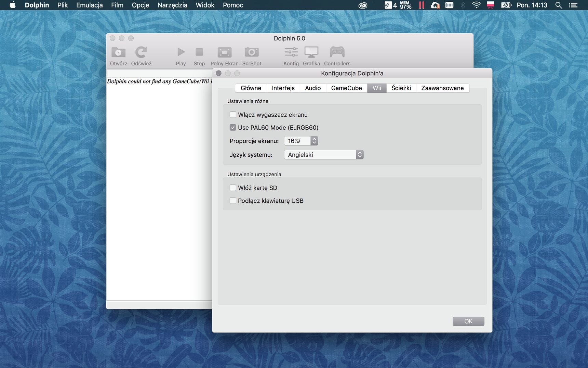Open the Emulacja menu
This screenshot has width=588, height=368.
pyautogui.click(x=90, y=5)
